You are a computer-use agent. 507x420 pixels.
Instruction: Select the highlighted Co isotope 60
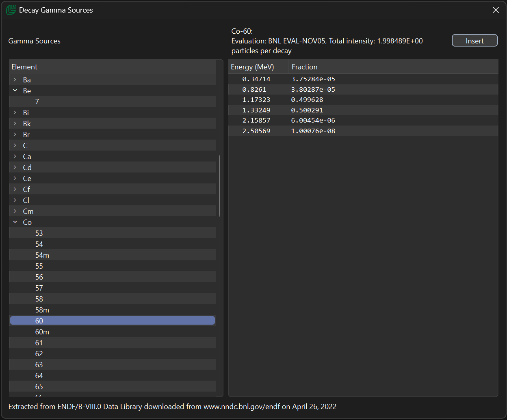pyautogui.click(x=113, y=321)
